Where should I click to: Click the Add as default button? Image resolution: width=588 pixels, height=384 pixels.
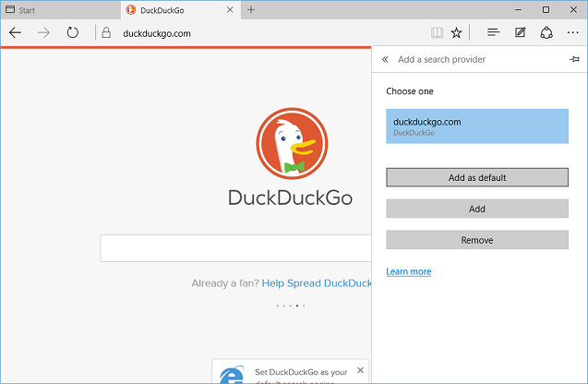477,177
